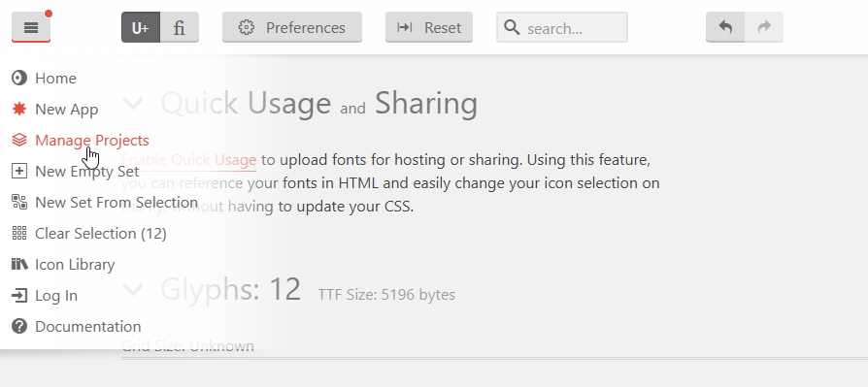868x387 pixels.
Task: Click the magnifier search icon
Action: click(x=512, y=27)
